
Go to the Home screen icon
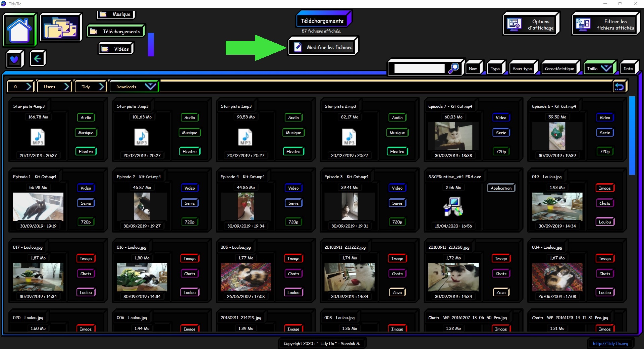(20, 30)
